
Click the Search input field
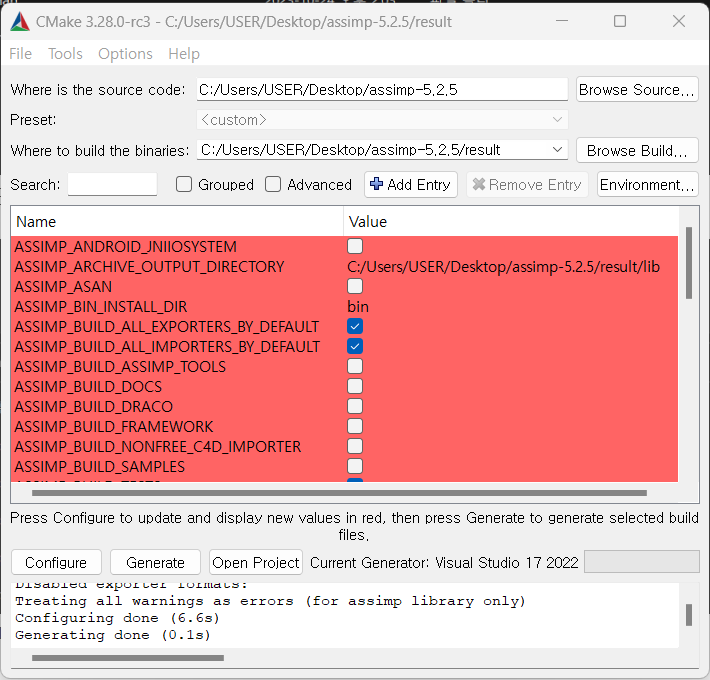112,184
